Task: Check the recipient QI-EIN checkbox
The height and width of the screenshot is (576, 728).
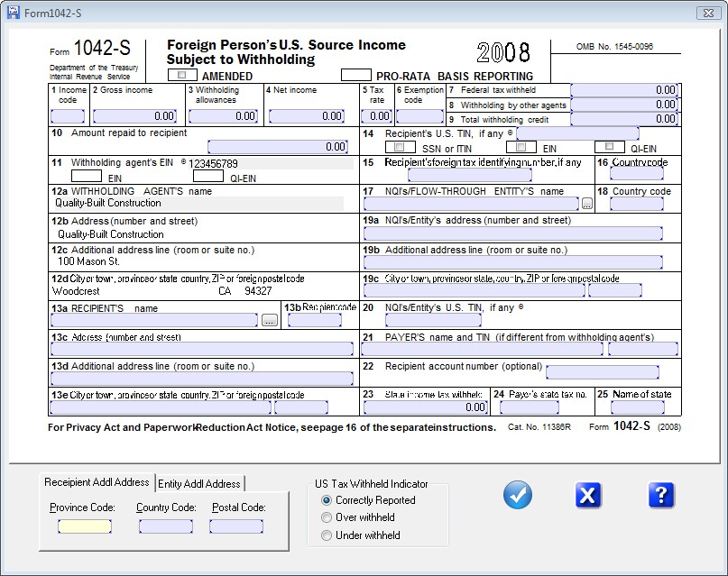Action: point(610,147)
